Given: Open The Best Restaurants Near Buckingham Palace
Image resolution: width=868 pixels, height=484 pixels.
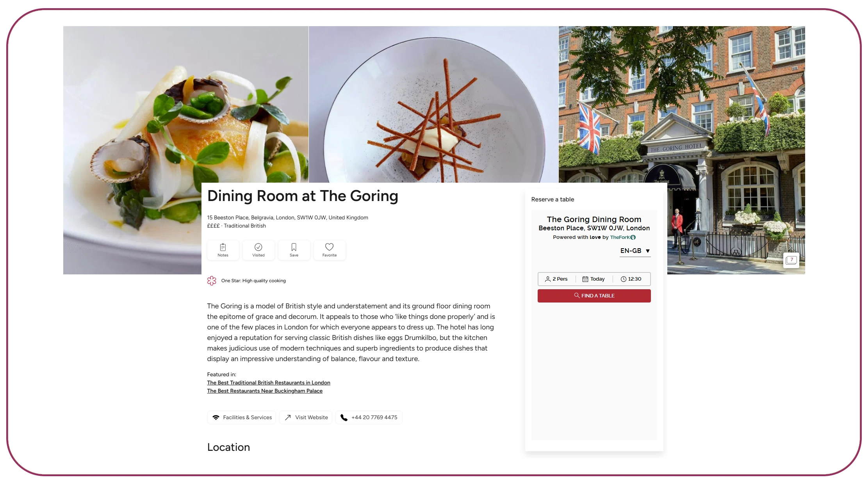Looking at the screenshot, I should click(x=265, y=391).
